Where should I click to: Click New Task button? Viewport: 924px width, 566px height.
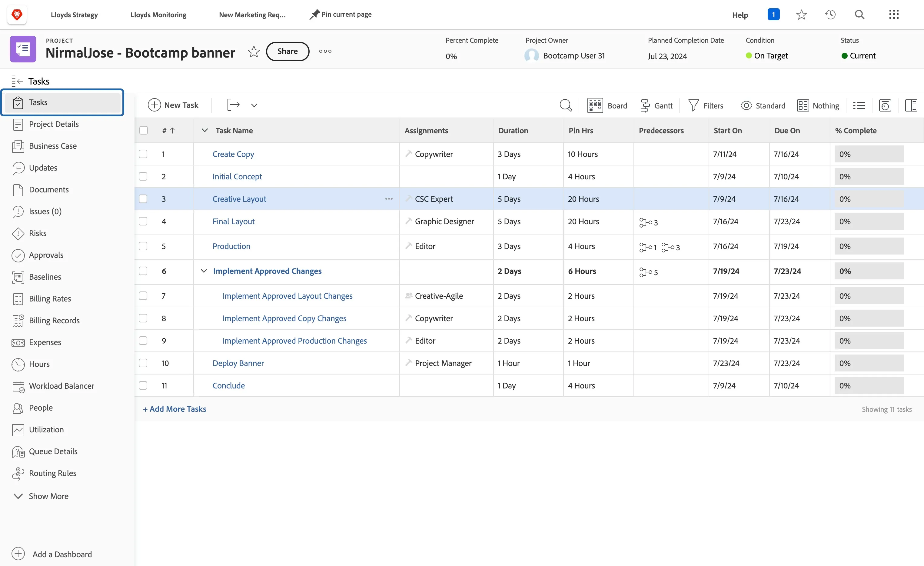[x=173, y=105]
